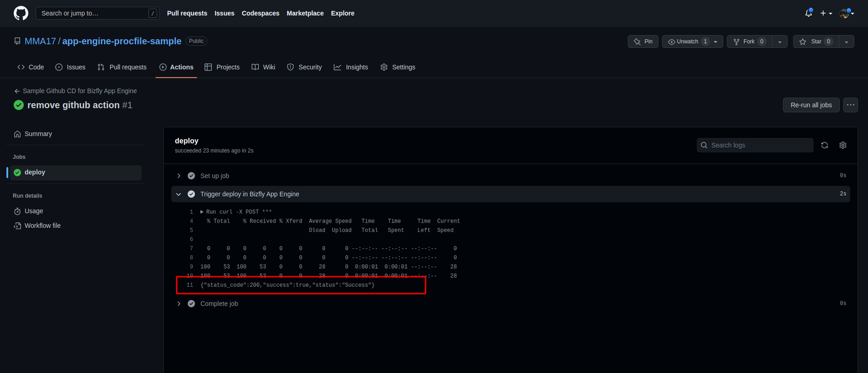868x373 pixels.
Task: Open the Star lists dropdown arrow
Action: [846, 42]
